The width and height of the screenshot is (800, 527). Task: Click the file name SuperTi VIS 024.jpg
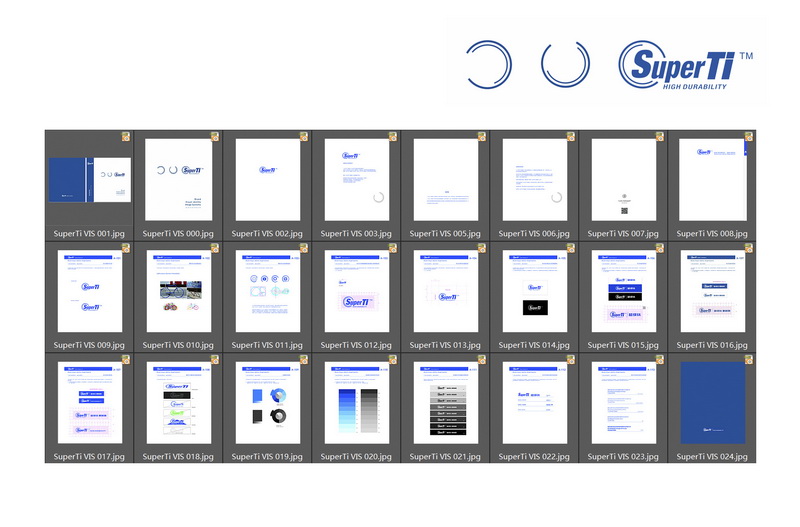712,457
